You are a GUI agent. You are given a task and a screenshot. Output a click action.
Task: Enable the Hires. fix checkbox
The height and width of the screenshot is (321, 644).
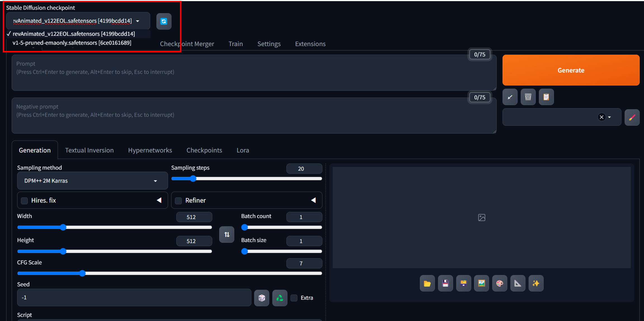click(x=24, y=201)
